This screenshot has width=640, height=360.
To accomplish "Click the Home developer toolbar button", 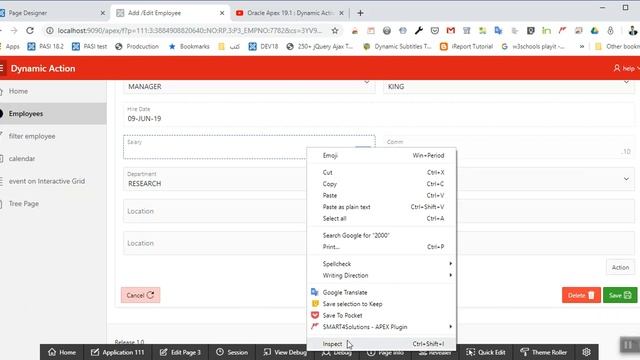I will click(62, 352).
